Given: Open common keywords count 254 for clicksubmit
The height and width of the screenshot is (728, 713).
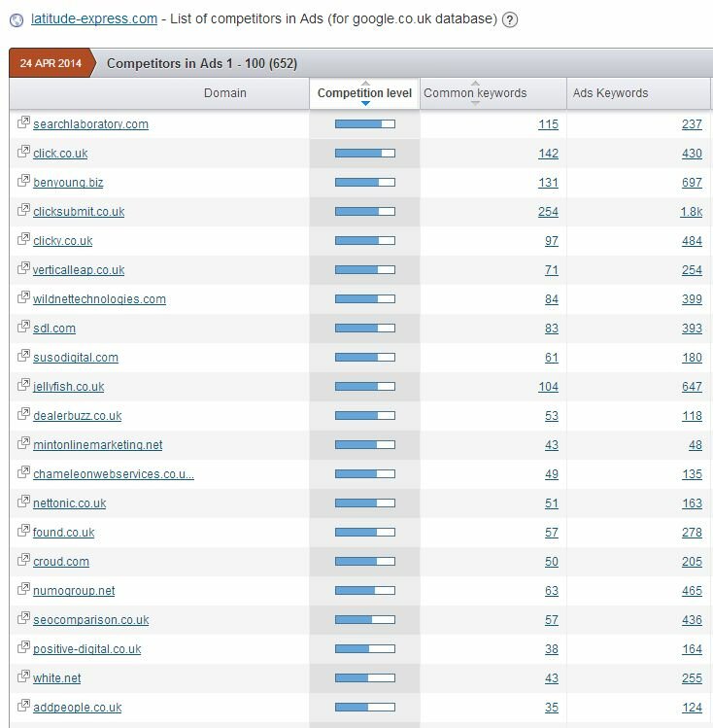Looking at the screenshot, I should click(x=548, y=212).
